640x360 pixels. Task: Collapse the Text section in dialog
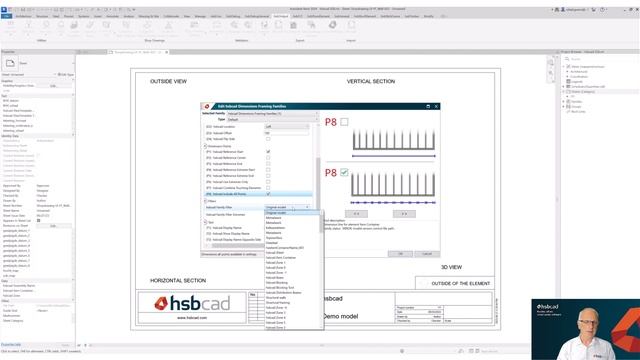tap(205, 222)
